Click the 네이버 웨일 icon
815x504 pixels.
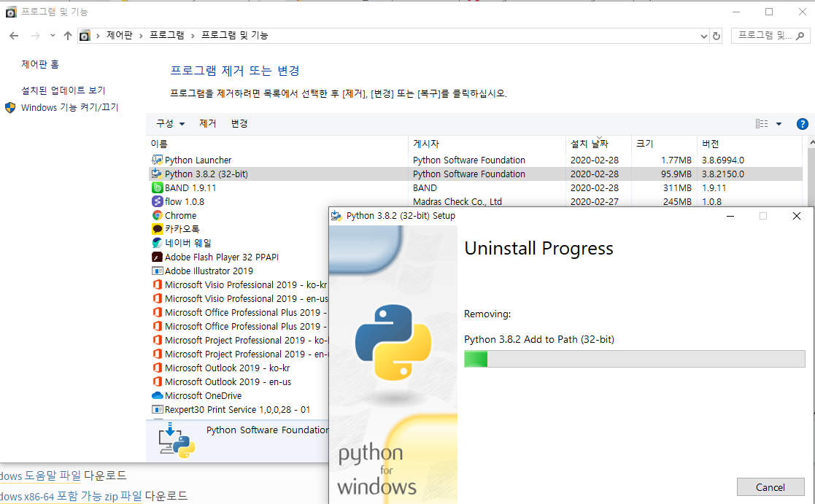pos(157,243)
